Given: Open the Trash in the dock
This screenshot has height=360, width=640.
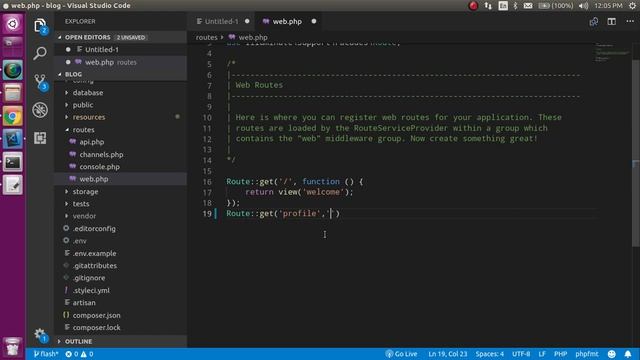Looking at the screenshot, I should click(x=13, y=347).
